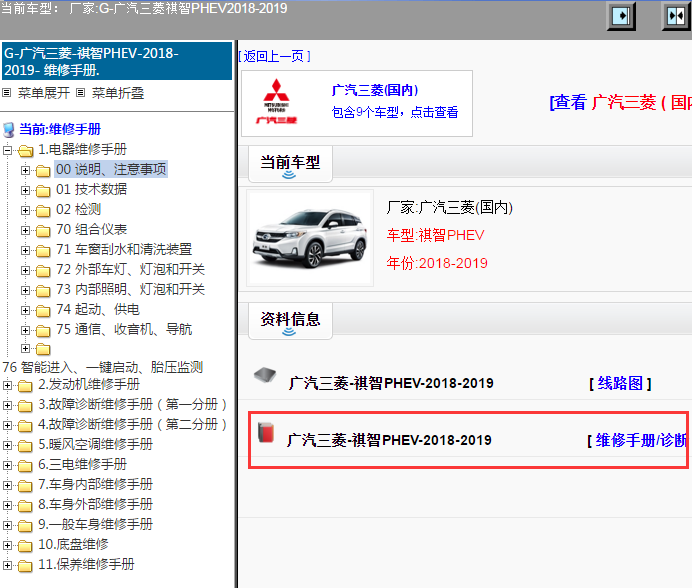This screenshot has width=692, height=588.
Task: Click the 菜单折叠 menu collapse icon
Action: [80, 93]
